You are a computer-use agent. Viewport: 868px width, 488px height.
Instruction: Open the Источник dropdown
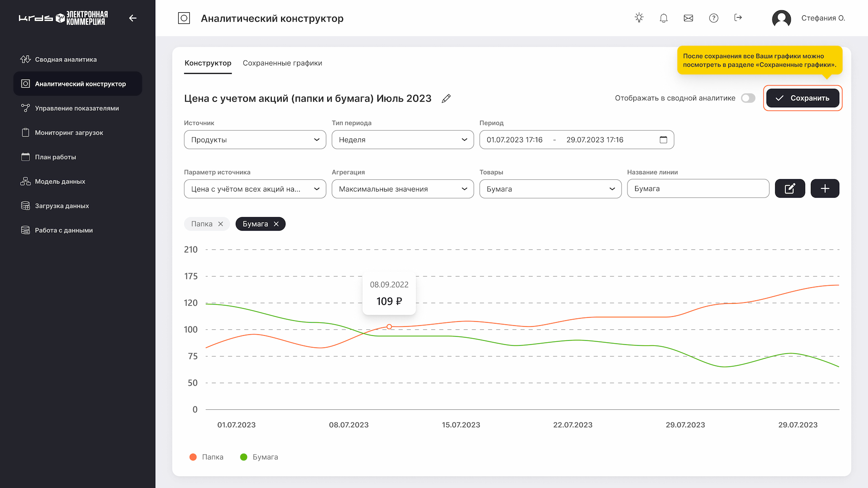coord(255,140)
